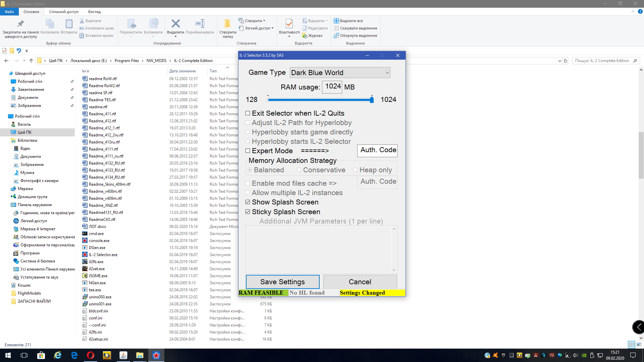644x362 pixels.
Task: Click the Up folder arrow icon
Action: (31, 61)
